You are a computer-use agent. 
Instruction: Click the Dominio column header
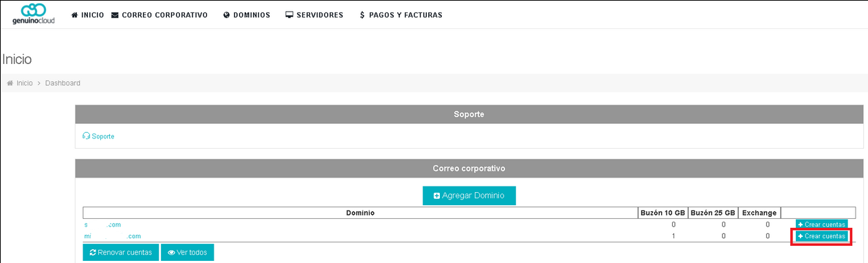pos(360,213)
